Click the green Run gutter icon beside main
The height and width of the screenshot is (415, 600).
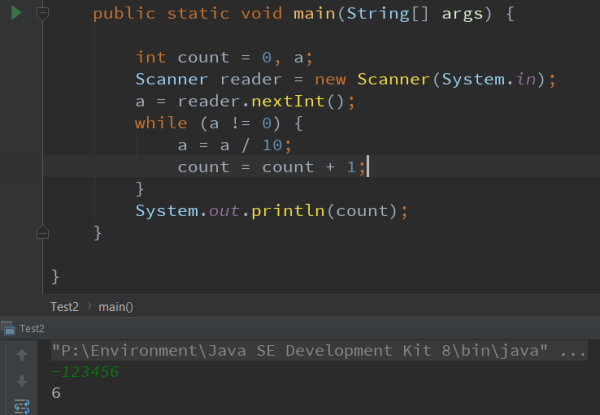tap(16, 14)
